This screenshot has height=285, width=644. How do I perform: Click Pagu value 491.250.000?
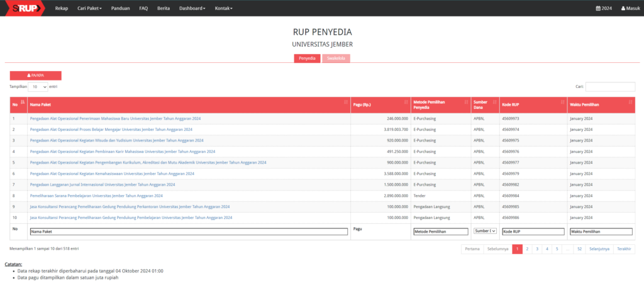tap(397, 152)
